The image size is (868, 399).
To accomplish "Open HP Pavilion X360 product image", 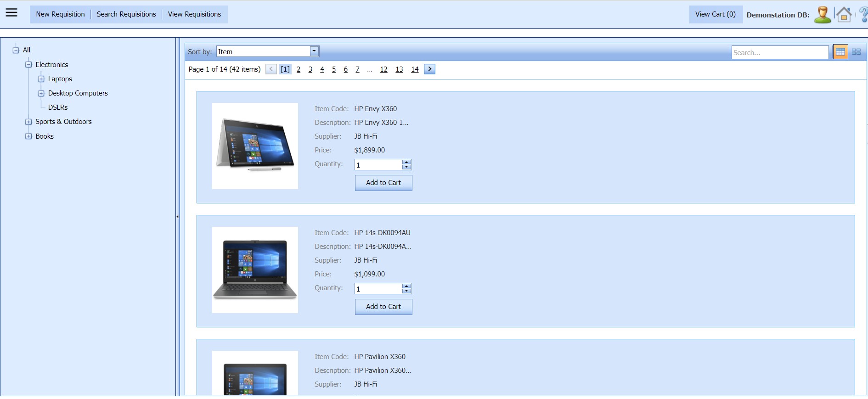I will 255,373.
